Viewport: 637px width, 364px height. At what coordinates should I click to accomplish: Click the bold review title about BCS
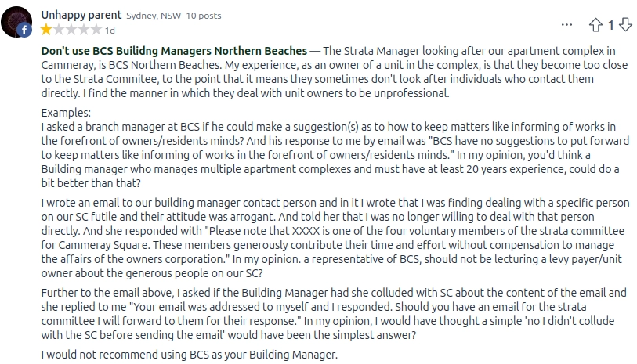(174, 51)
